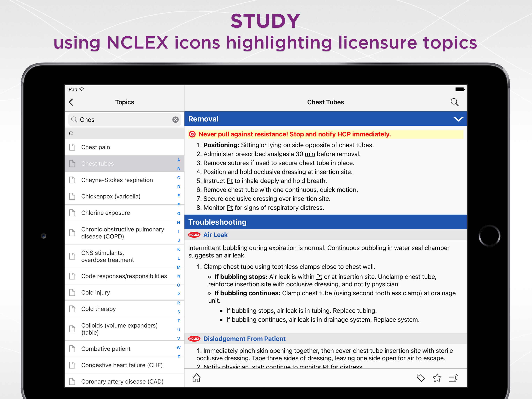Tap the Dislodgement From Patient link
This screenshot has width=532, height=399.
point(244,339)
